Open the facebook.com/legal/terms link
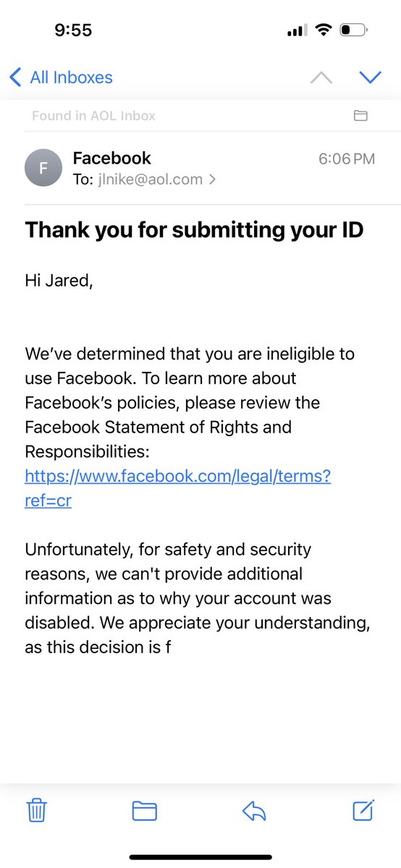Viewport: 401px width, 868px height. (x=177, y=488)
